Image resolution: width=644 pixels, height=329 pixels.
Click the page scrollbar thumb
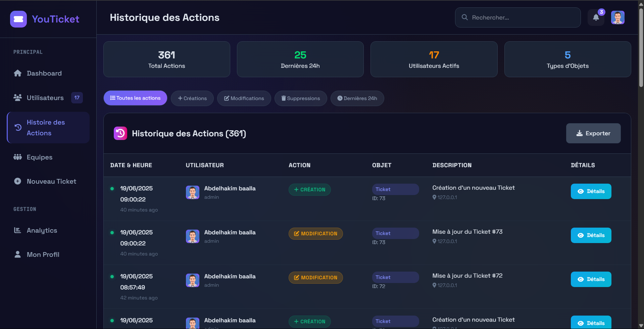pyautogui.click(x=641, y=47)
